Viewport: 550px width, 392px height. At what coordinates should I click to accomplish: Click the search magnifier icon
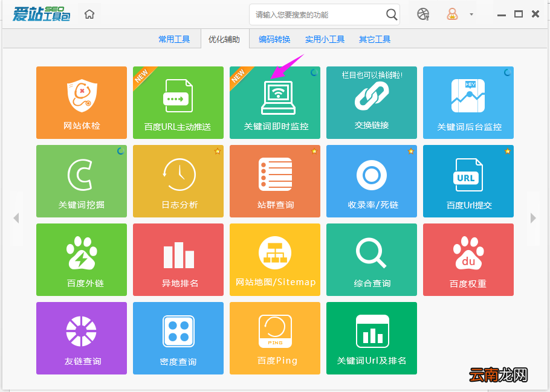tap(392, 14)
